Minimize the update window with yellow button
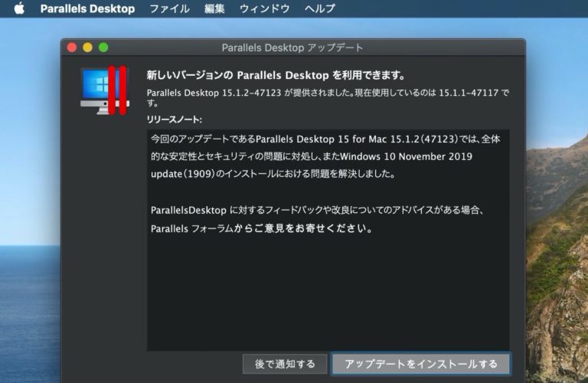588x383 pixels. (87, 47)
